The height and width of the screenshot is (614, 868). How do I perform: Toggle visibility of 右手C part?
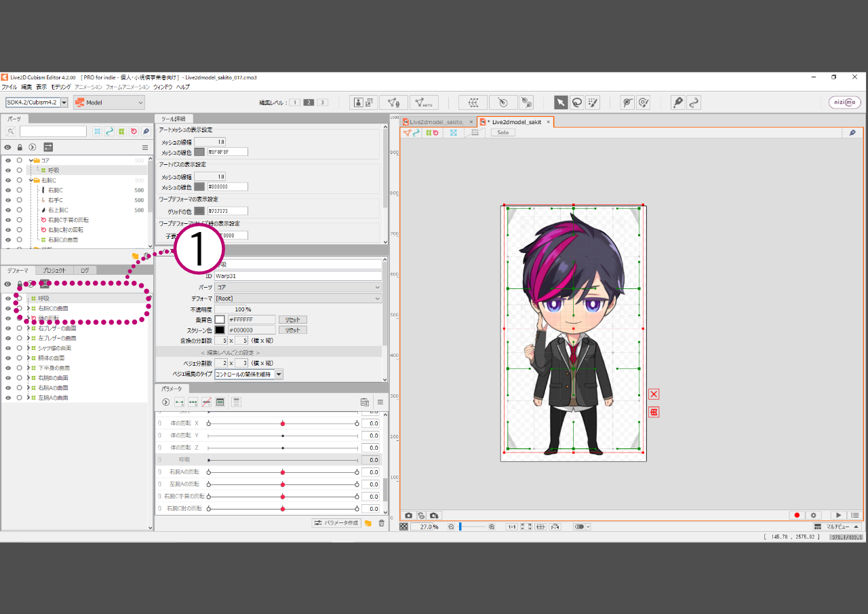(8, 200)
